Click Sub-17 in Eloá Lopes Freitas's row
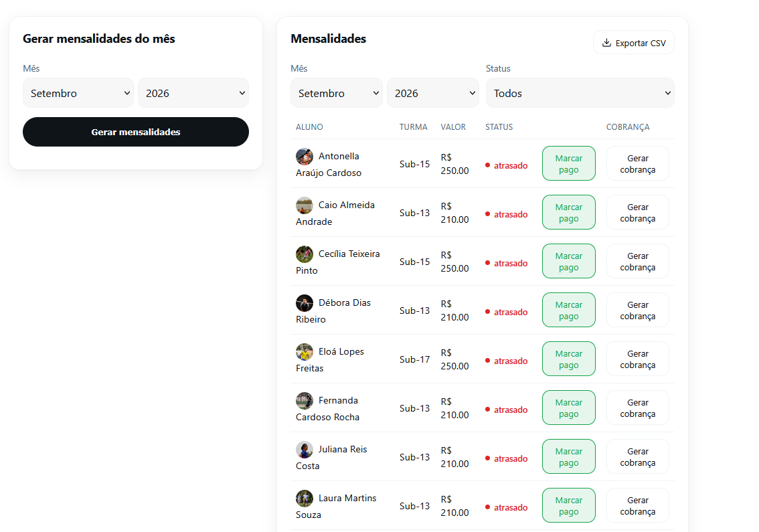 point(414,359)
